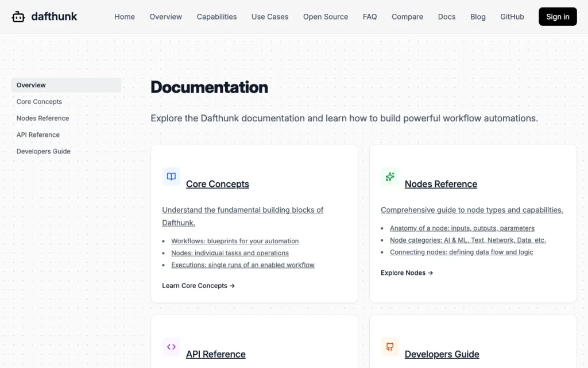Open Nodes Reference in the sidebar
Screen dimensions: 588x368
point(42,118)
